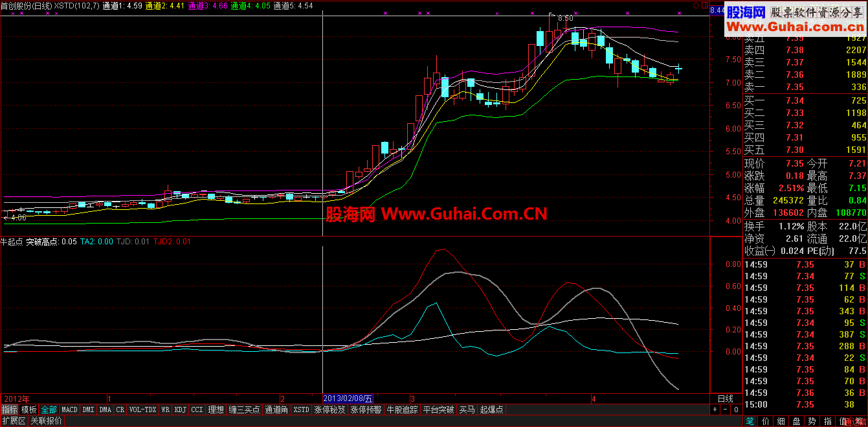Select the CCI indicator tab

[197, 410]
